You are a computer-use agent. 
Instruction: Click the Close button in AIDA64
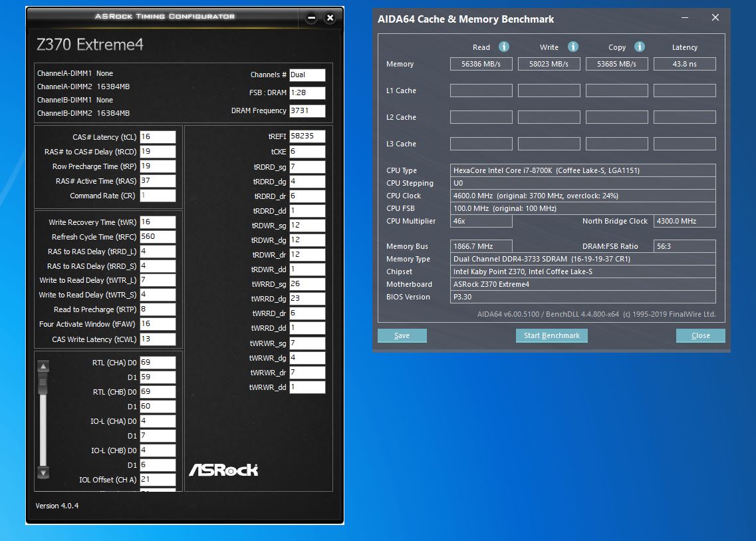701,335
